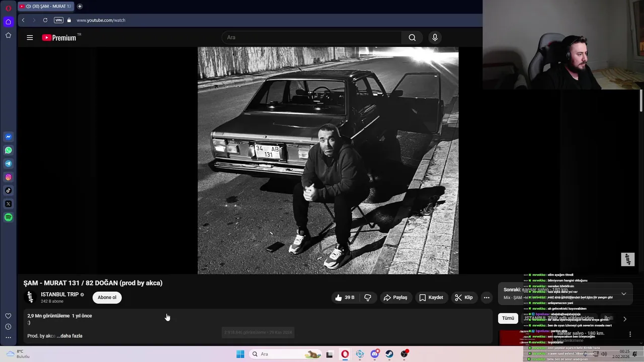
Task: Expand the Sonraki mix queue chevron
Action: [x=624, y=294]
